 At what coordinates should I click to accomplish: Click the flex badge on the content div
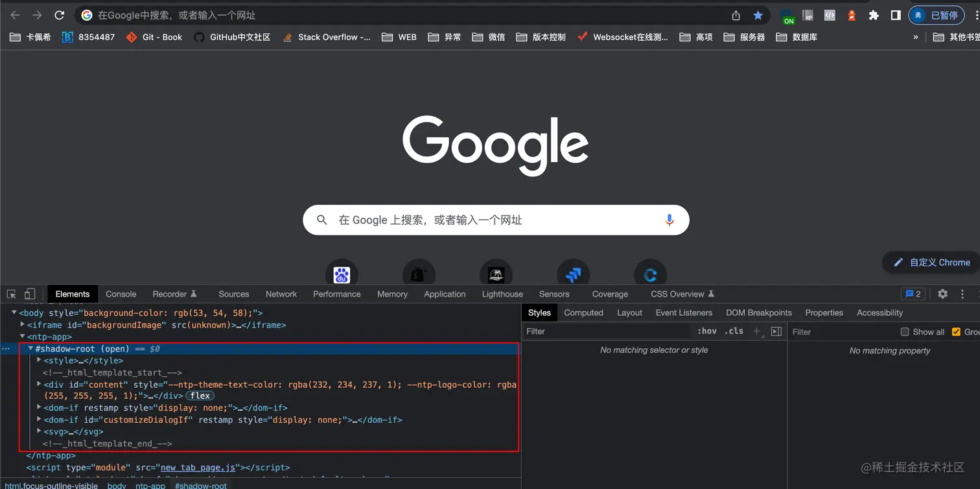[200, 396]
